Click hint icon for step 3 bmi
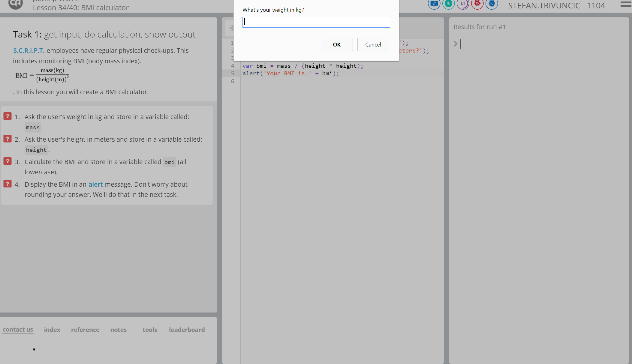The image size is (632, 364). [8, 161]
